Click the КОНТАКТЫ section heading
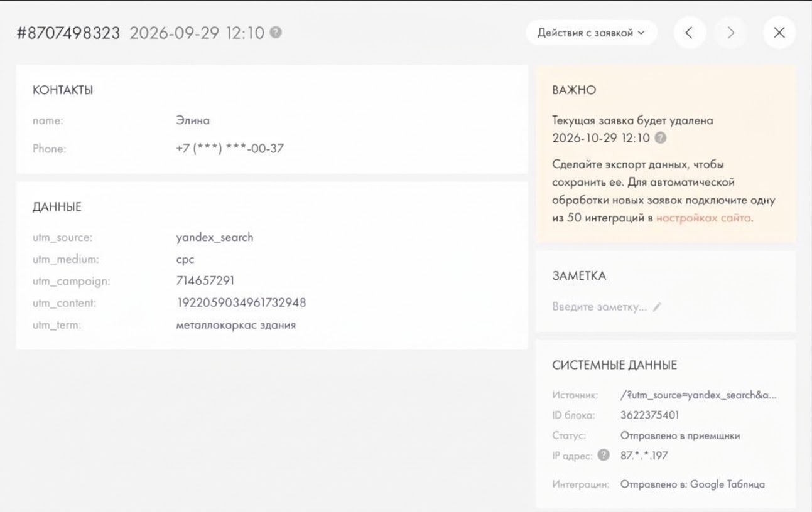Viewport: 812px width, 512px height. tap(63, 90)
